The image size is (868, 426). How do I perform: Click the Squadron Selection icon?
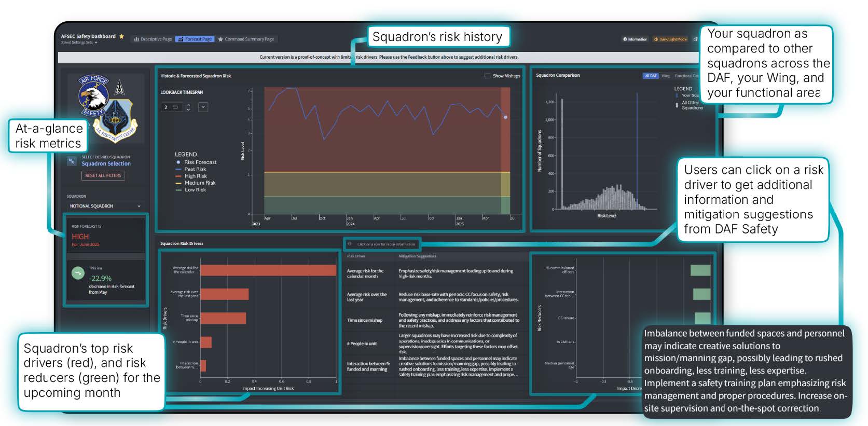click(72, 161)
